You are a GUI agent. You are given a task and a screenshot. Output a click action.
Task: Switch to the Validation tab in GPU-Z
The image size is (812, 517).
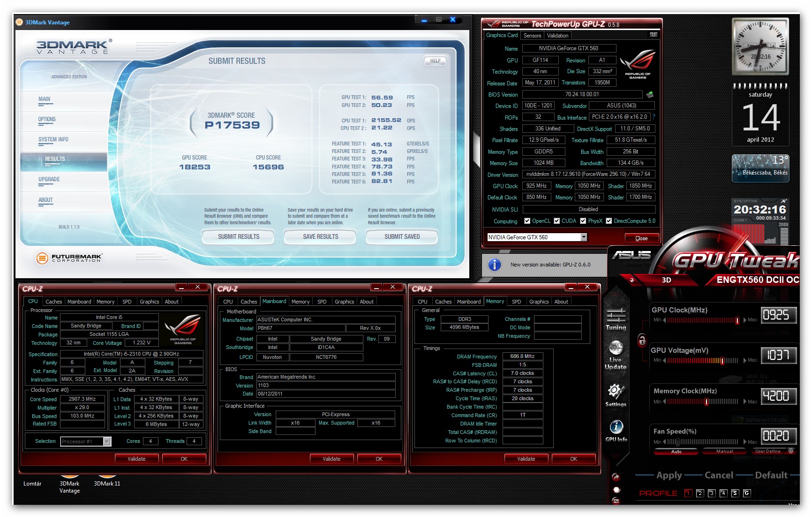pos(557,36)
